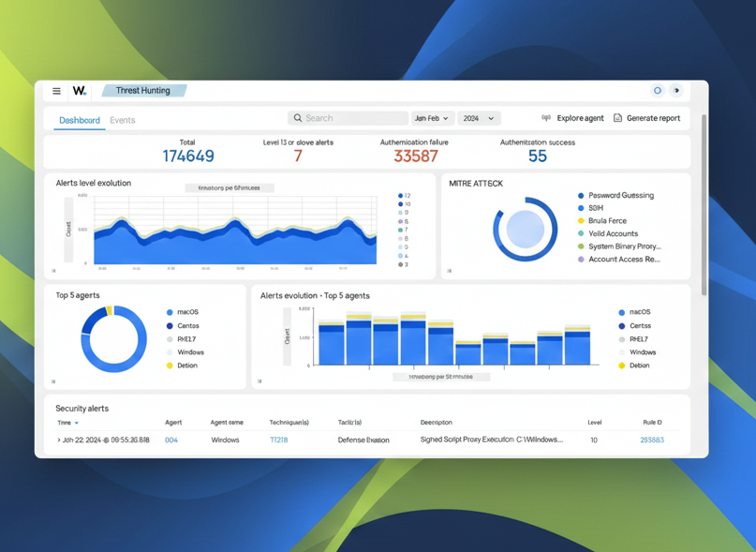Open the hamburger menu

[56, 91]
